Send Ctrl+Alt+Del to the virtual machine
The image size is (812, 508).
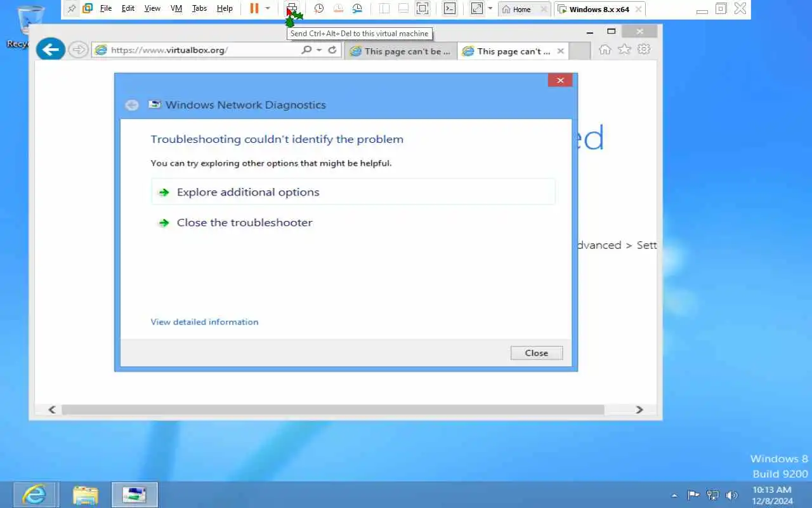click(292, 9)
